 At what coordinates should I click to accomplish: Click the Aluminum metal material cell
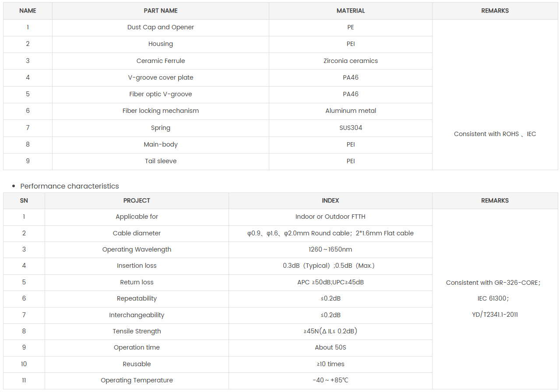(x=350, y=111)
